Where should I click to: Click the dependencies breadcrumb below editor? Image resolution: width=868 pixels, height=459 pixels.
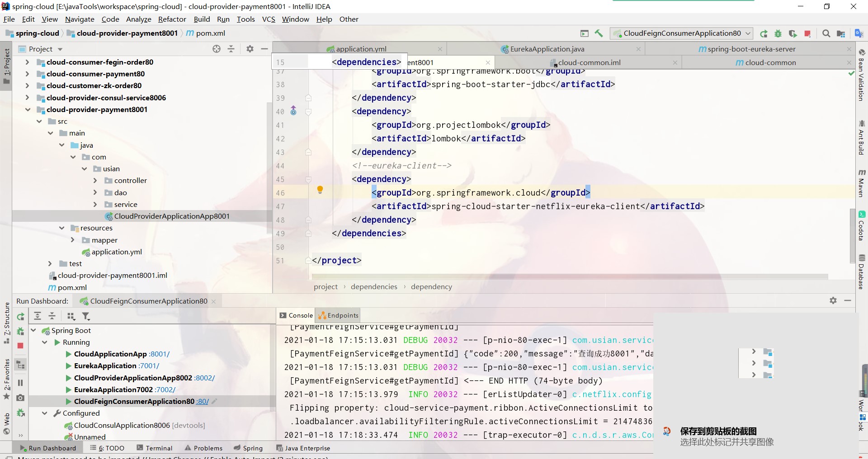coord(374,286)
